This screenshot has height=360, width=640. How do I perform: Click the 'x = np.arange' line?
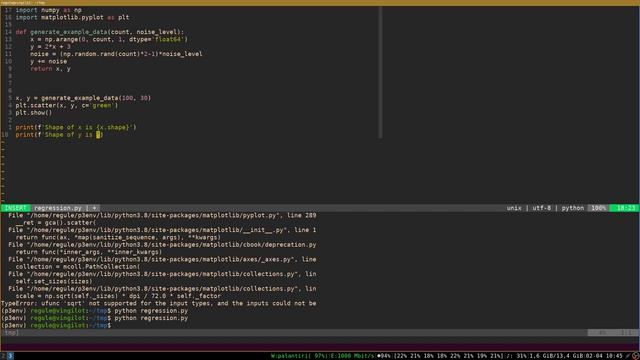tap(109, 40)
